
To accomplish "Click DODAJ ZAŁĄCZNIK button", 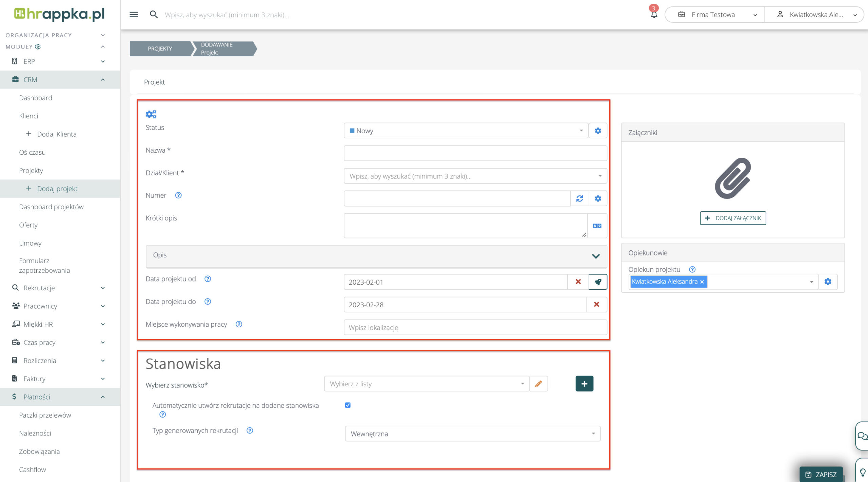I will tap(733, 218).
